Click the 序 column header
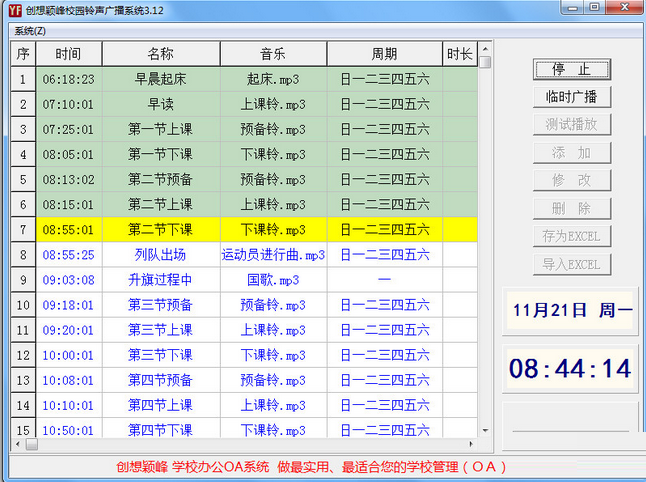This screenshot has width=646, height=482. click(x=23, y=54)
